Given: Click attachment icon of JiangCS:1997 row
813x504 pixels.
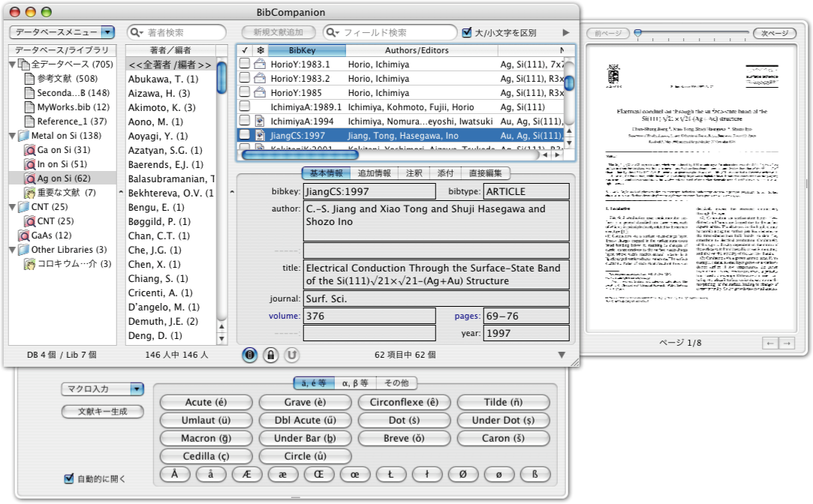Looking at the screenshot, I should pos(260,135).
